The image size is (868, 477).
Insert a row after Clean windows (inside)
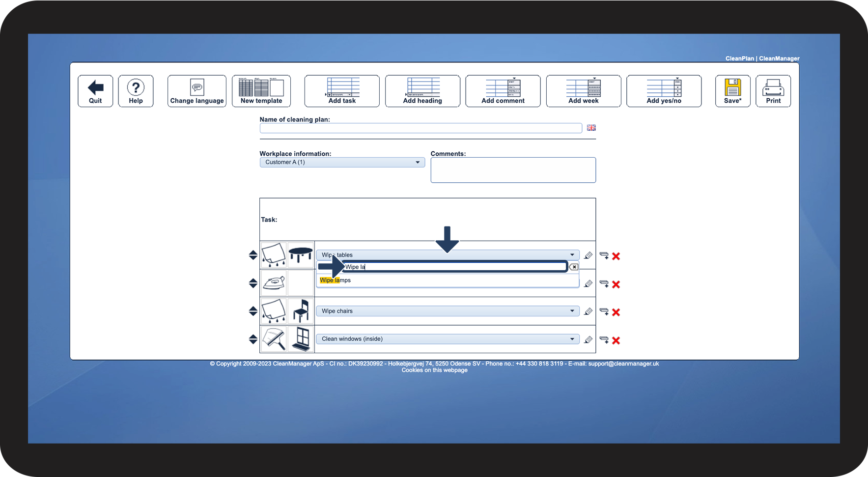[604, 340]
